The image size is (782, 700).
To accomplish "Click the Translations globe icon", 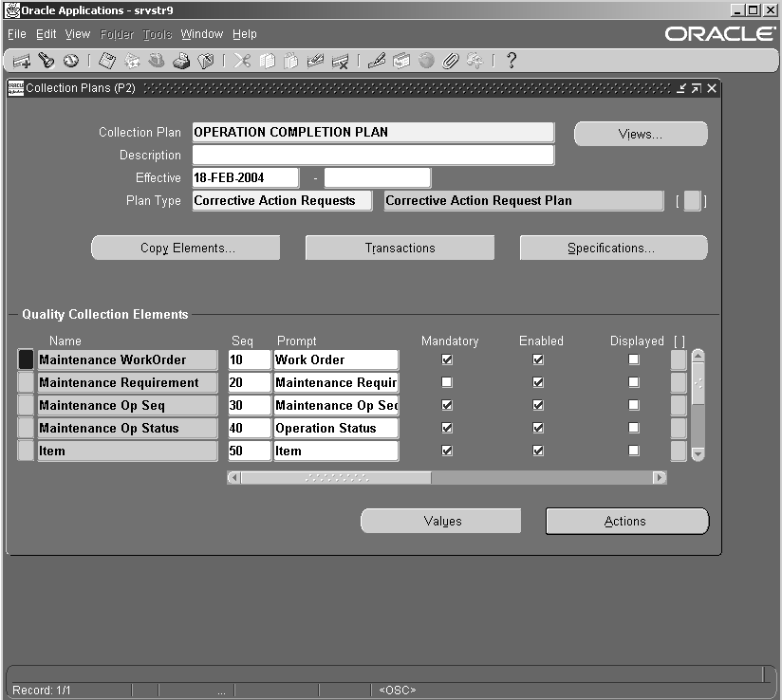I will point(426,61).
